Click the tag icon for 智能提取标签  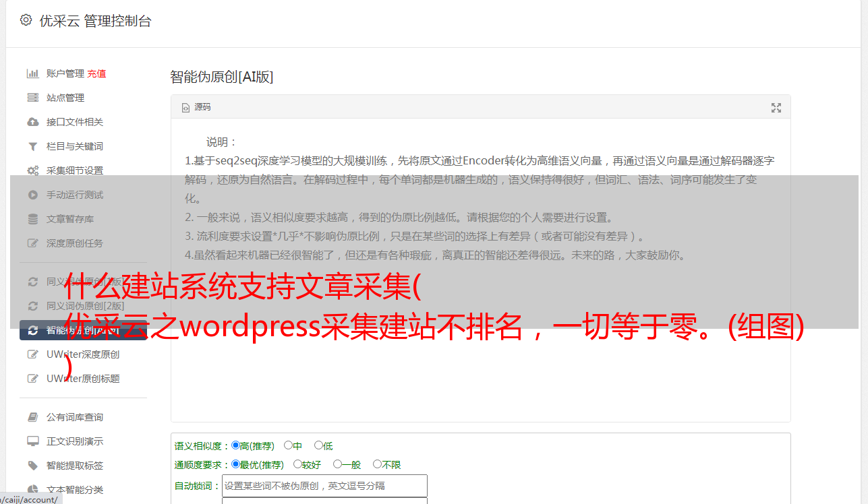pyautogui.click(x=32, y=466)
